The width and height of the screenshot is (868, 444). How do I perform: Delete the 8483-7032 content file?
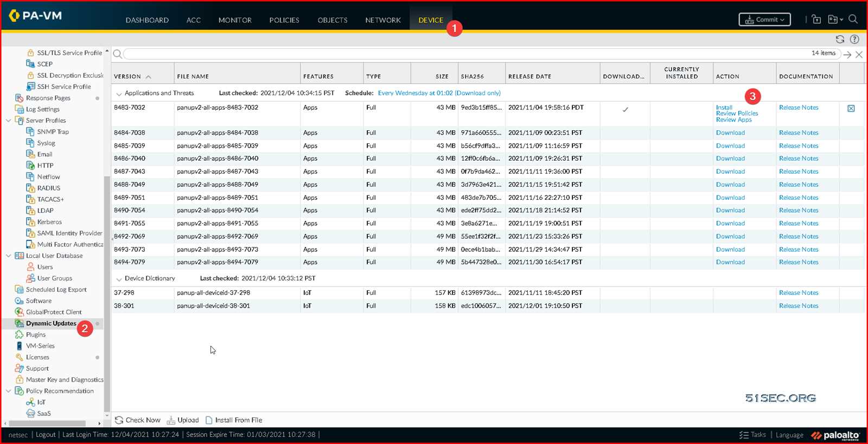coord(851,109)
